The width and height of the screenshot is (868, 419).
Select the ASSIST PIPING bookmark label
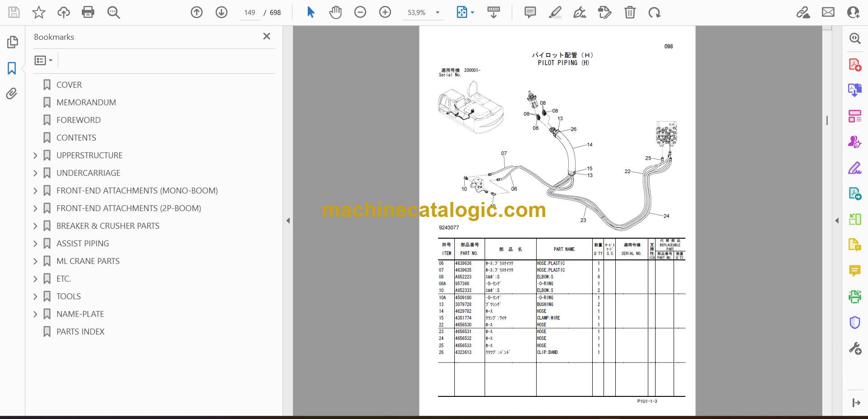point(83,244)
